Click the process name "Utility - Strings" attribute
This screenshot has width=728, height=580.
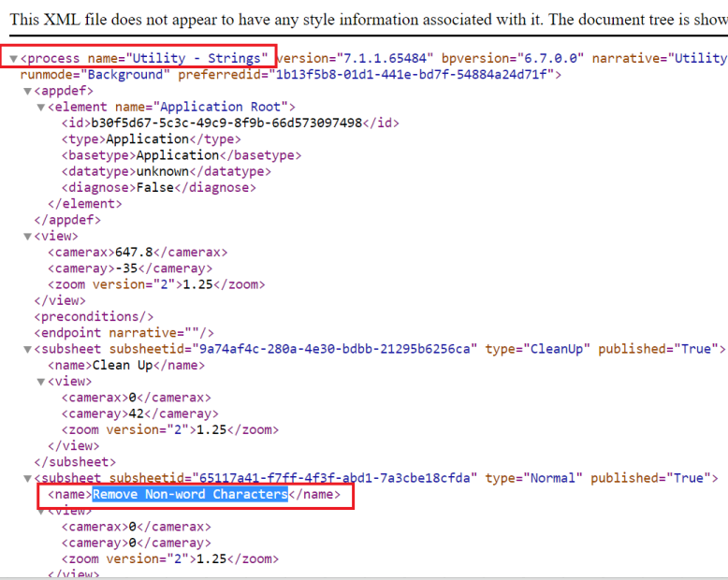tap(178, 58)
